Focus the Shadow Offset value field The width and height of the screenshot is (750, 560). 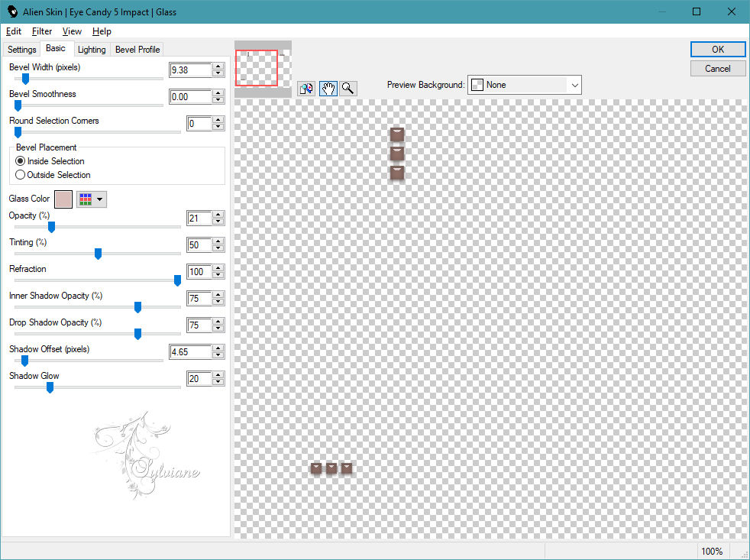tap(190, 352)
